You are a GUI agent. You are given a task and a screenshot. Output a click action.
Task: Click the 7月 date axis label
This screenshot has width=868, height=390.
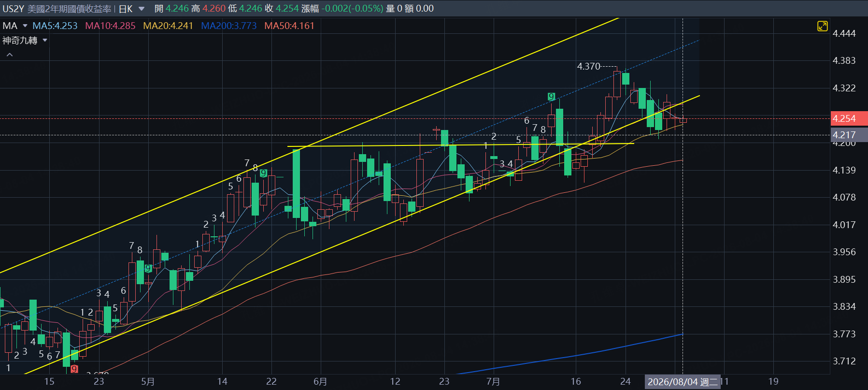(x=493, y=382)
